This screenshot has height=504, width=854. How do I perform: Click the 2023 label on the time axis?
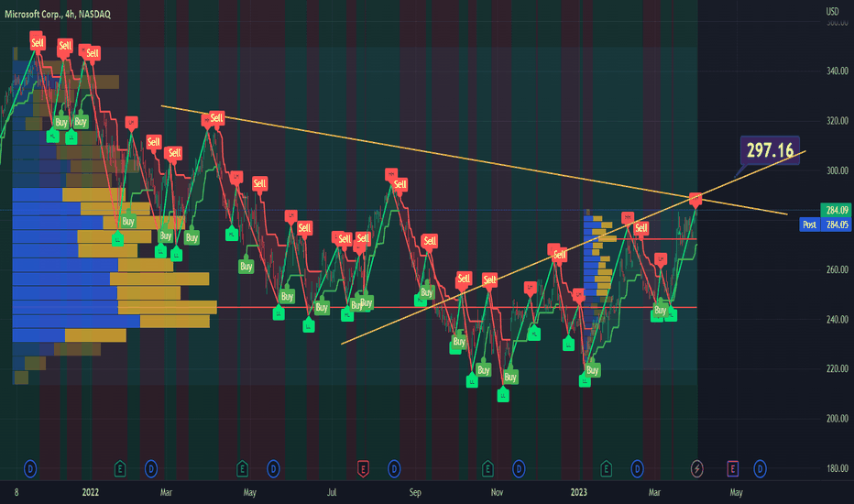click(x=578, y=493)
